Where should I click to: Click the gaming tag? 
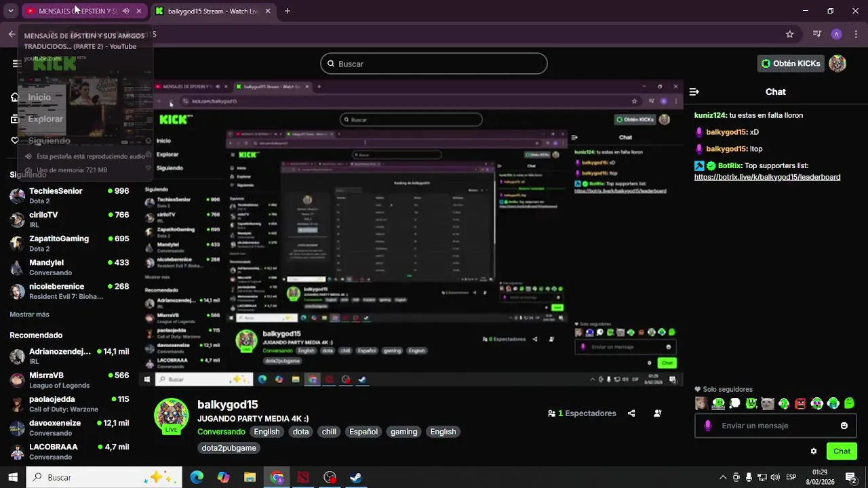coord(403,432)
